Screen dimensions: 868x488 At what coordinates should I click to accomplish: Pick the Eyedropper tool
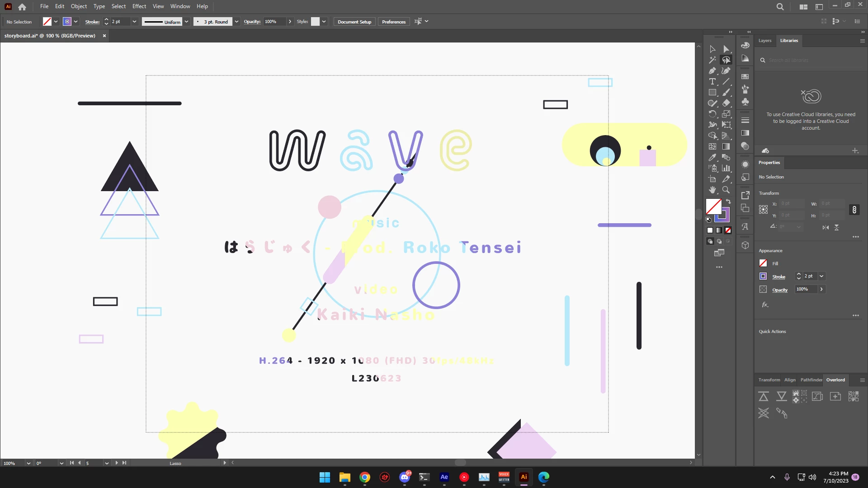click(x=712, y=158)
